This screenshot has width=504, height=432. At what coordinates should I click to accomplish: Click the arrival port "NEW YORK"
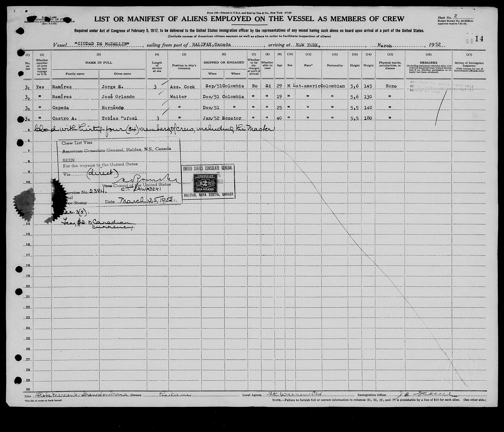click(x=308, y=45)
